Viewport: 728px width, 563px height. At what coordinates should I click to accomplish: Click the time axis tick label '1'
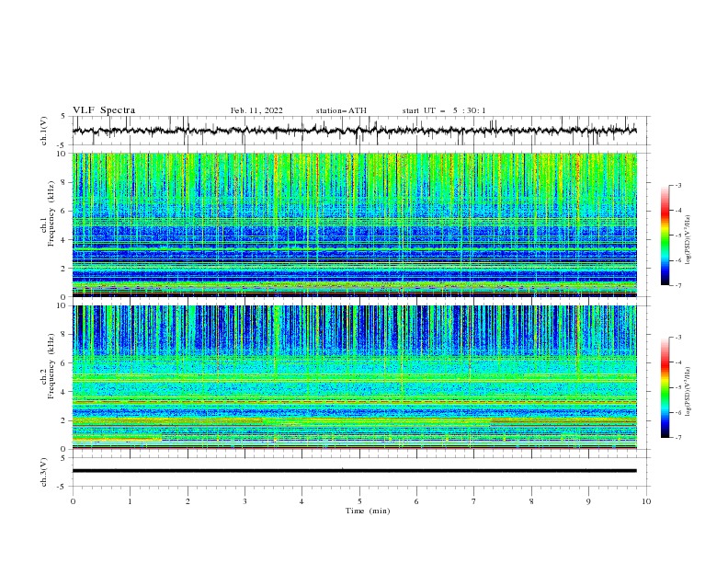pos(130,501)
